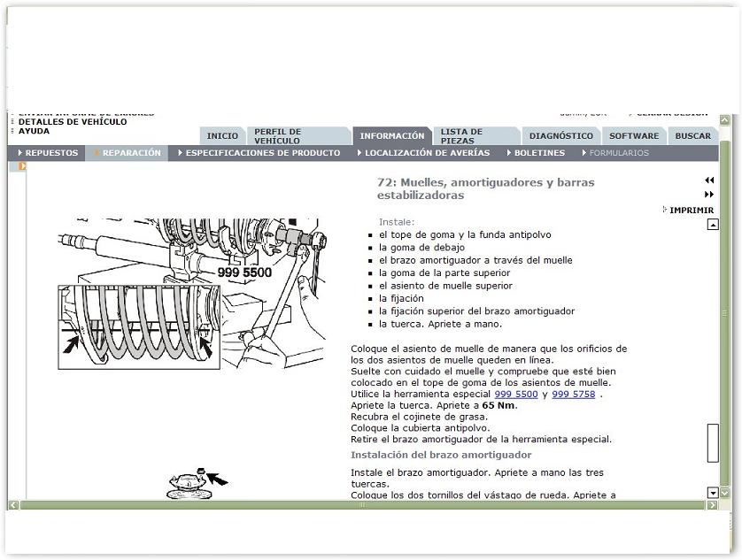Open the LISTA DE PIEZAS tab
Image resolution: width=742 pixels, height=560 pixels.
[476, 135]
